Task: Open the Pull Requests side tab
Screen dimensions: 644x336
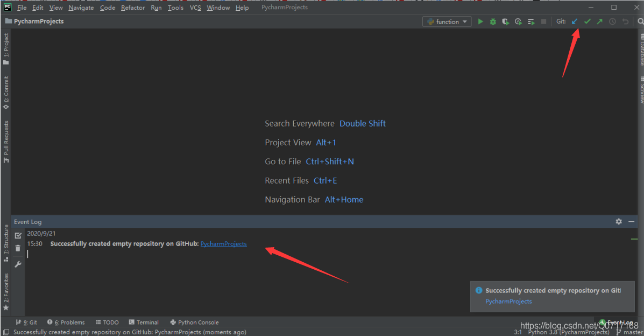Action: (x=6, y=142)
